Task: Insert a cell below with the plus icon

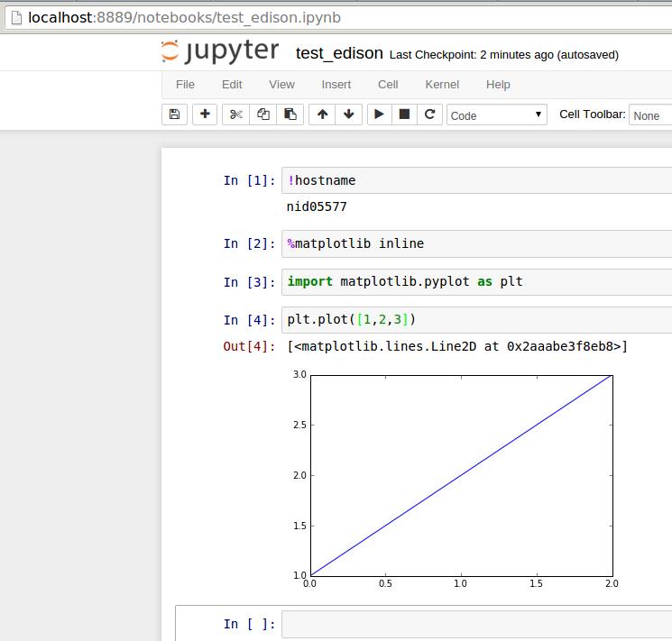Action: 205,114
